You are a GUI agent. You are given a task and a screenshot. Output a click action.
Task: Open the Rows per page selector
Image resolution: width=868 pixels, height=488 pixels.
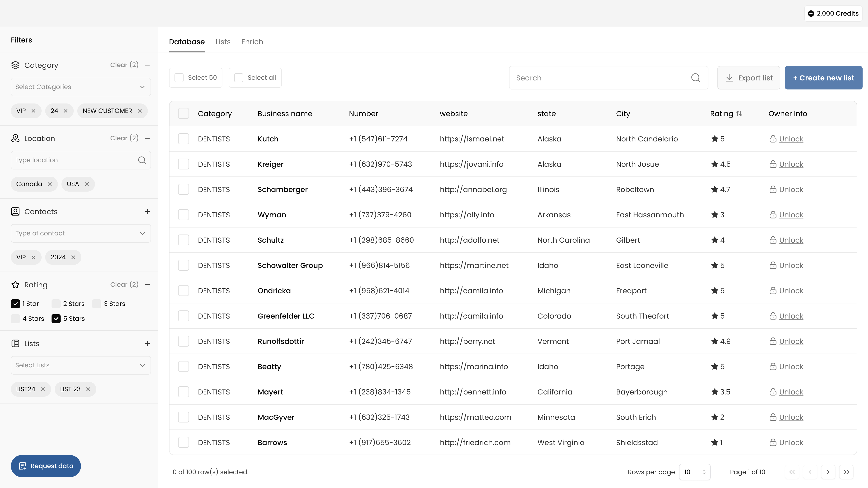coord(694,472)
